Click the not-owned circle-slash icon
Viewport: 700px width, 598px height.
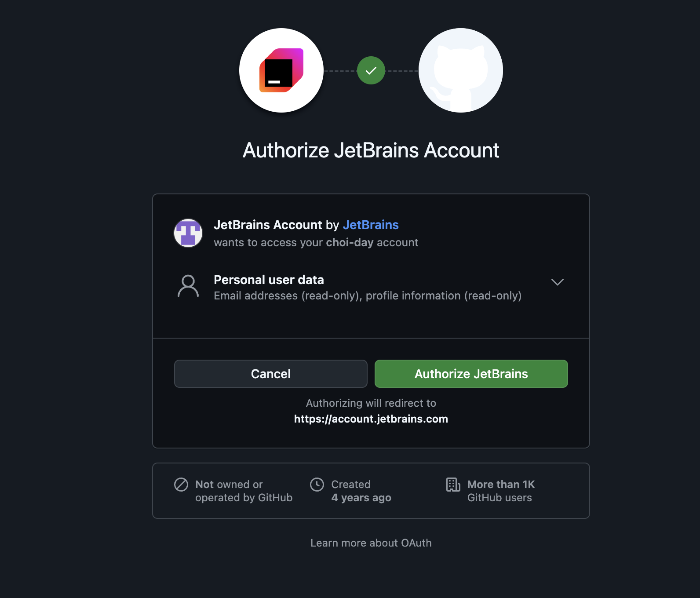[181, 485]
